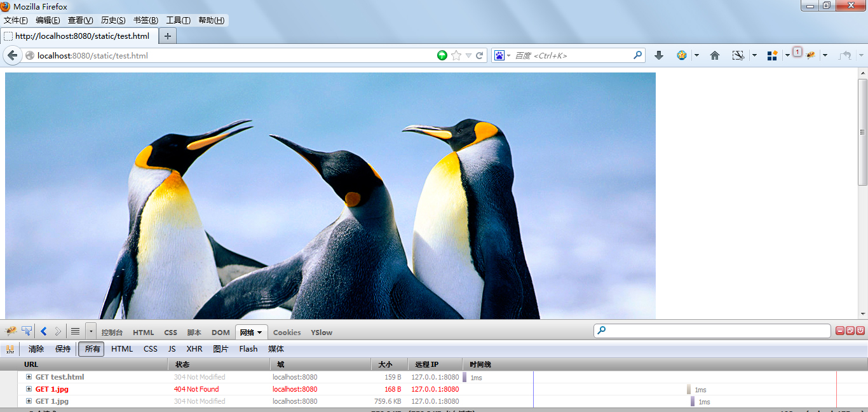Viewport: 868px width, 412px height.
Task: Bookmark this page with the star icon
Action: (x=456, y=55)
